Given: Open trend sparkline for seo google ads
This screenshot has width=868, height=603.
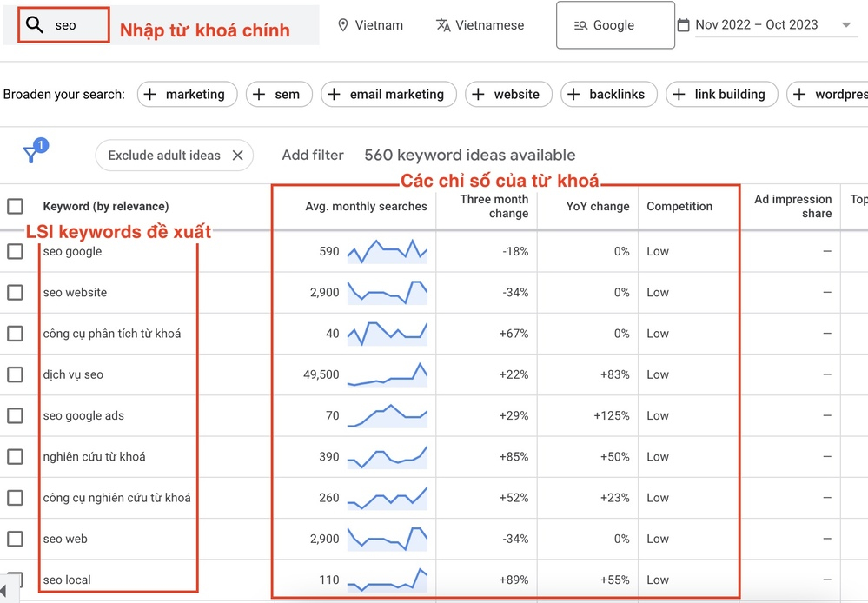Looking at the screenshot, I should [388, 415].
